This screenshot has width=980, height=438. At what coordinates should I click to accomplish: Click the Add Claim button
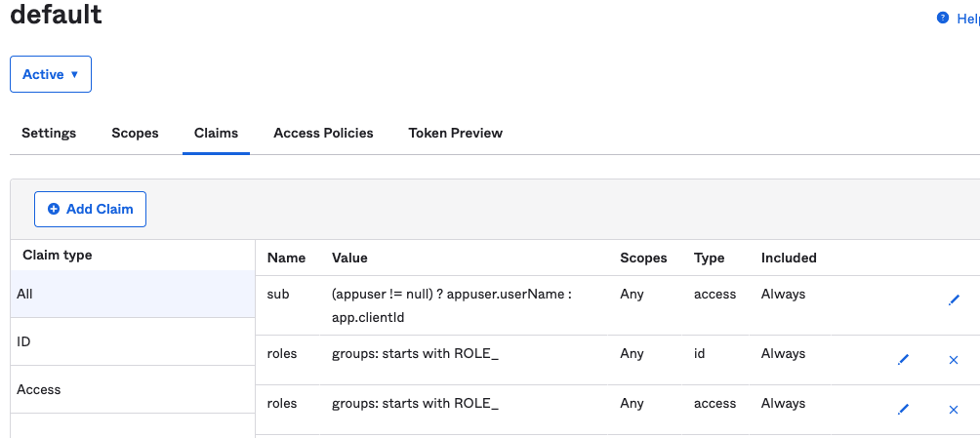(x=90, y=209)
